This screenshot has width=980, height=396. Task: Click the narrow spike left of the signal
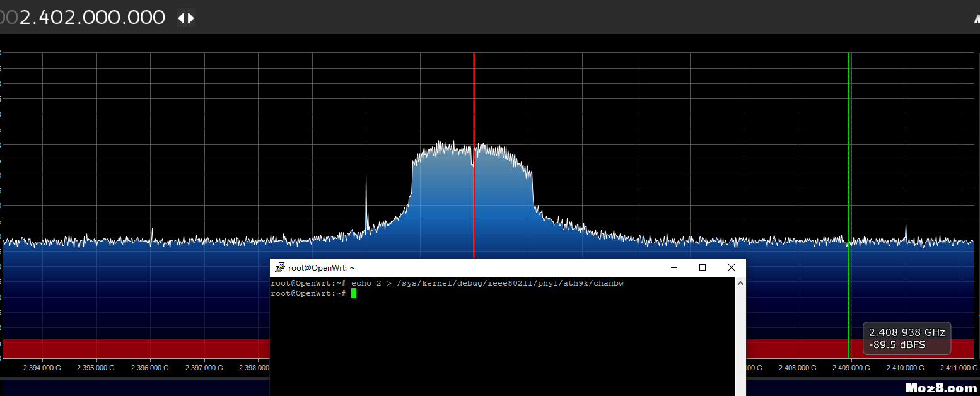coord(366,205)
